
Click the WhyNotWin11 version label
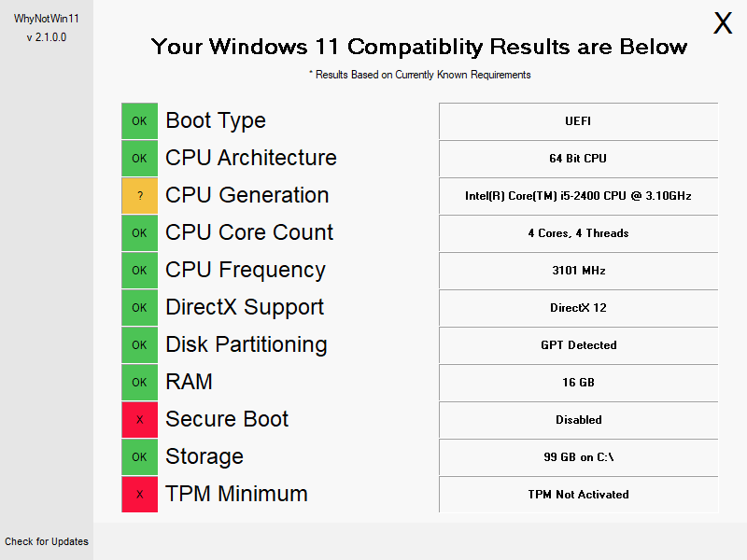[x=46, y=37]
